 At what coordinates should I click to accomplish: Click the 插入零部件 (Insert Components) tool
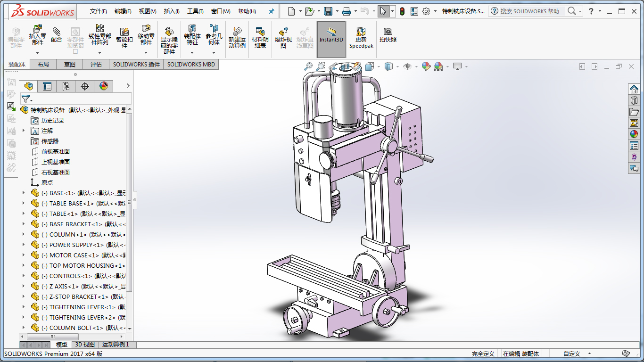(x=37, y=35)
